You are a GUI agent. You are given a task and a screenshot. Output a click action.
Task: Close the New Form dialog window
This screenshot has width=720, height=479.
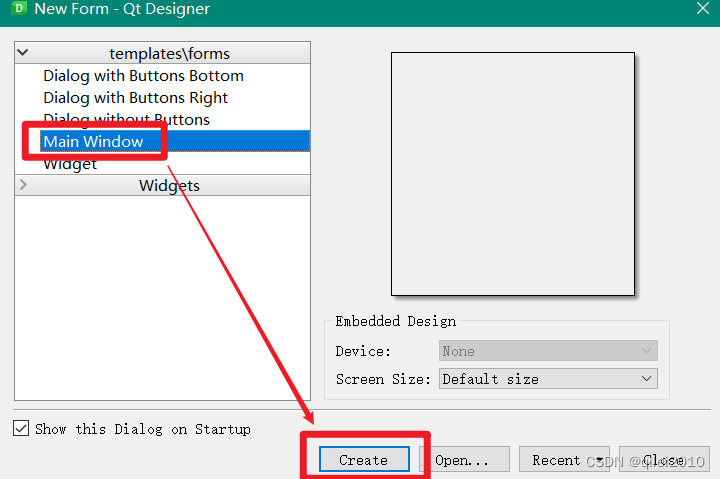(703, 8)
